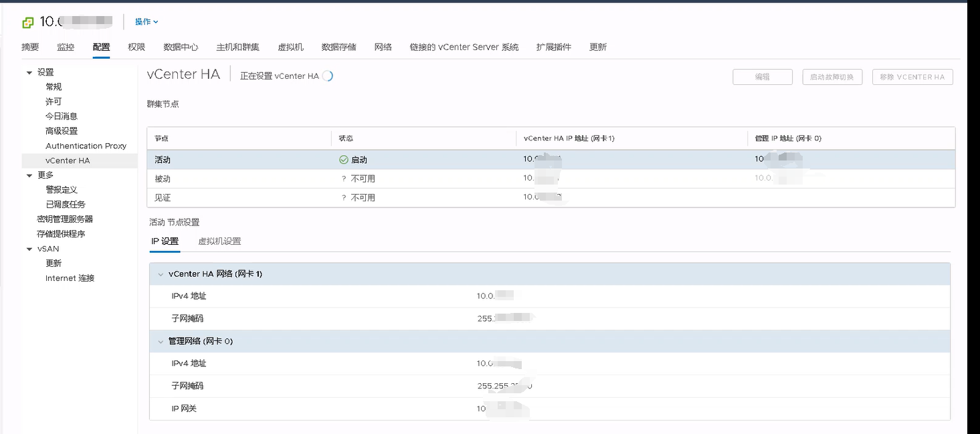Open Authentication Proxy settings
Viewport: 980px width, 434px height.
point(87,145)
